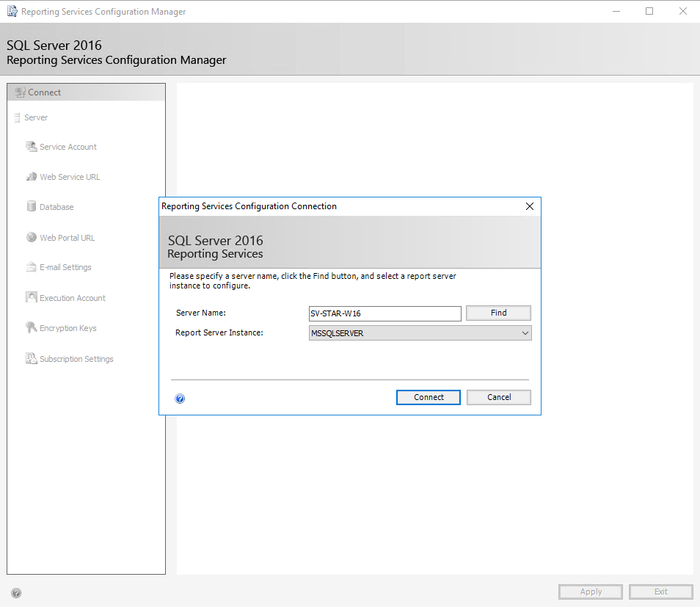Viewport: 700px width, 607px height.
Task: Click the "Report Server Instance:" label
Action: point(219,332)
